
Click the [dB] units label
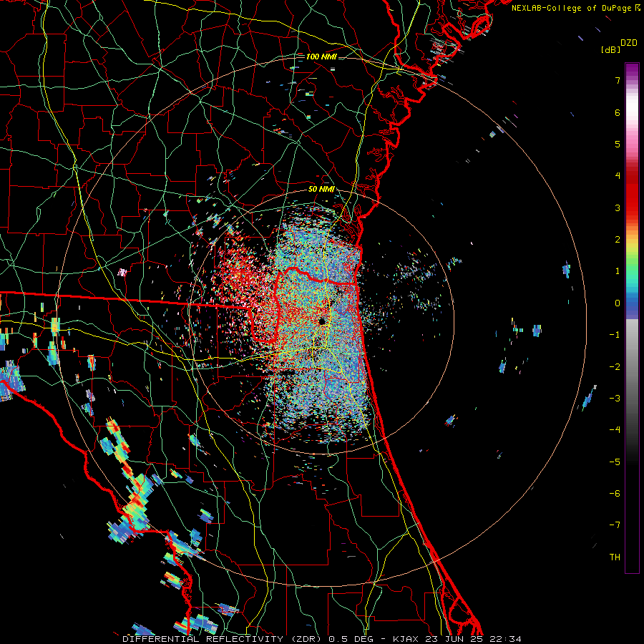click(x=610, y=49)
